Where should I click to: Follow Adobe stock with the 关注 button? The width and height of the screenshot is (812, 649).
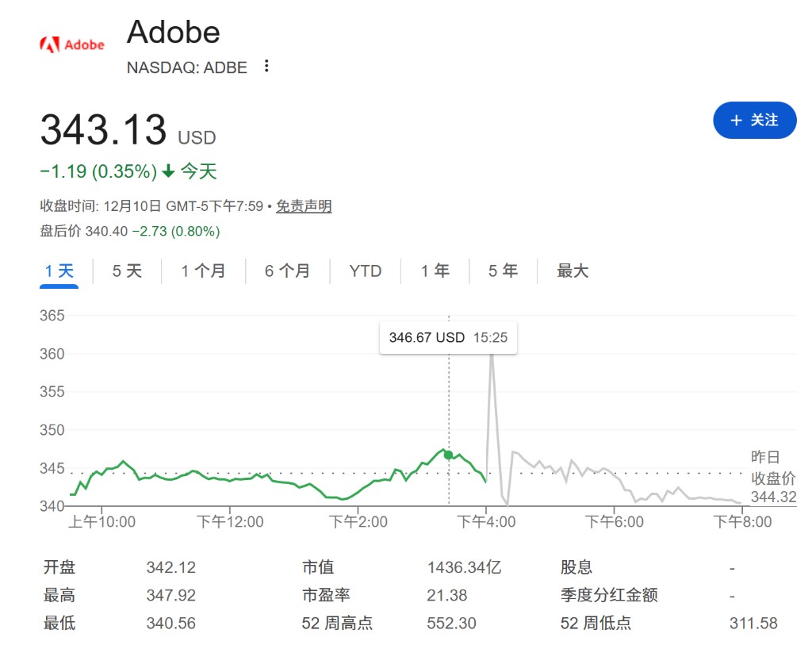click(754, 121)
